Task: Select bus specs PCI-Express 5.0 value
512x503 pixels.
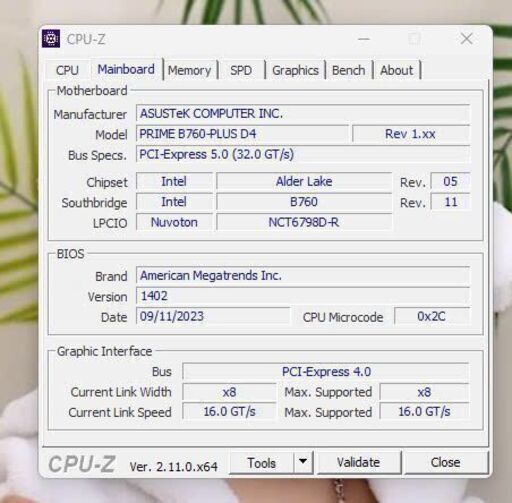Action: coord(303,154)
